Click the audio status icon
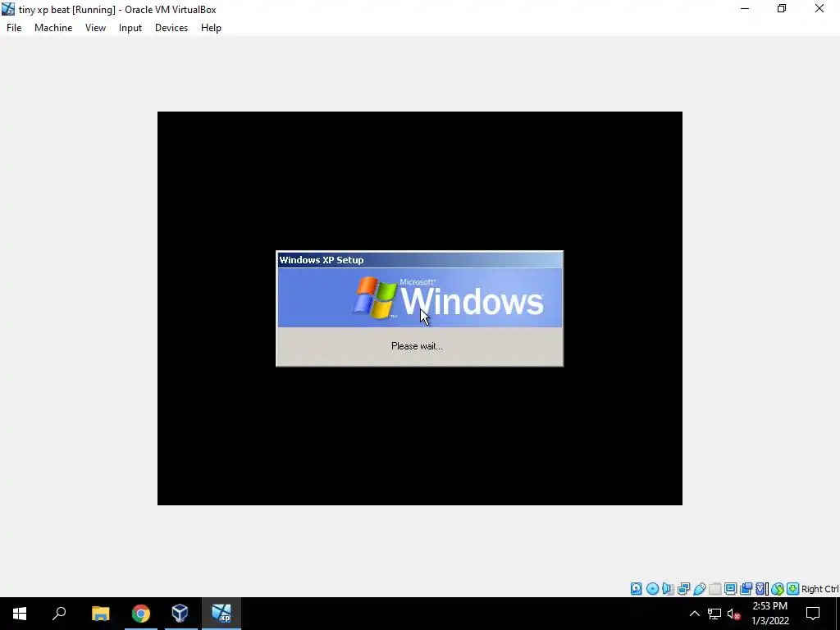Screen dimensions: 840x630 [x=668, y=589]
